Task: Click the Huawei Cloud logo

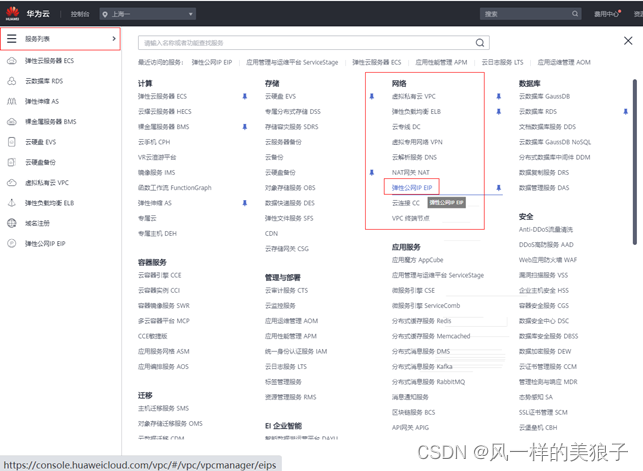Action: [12, 13]
